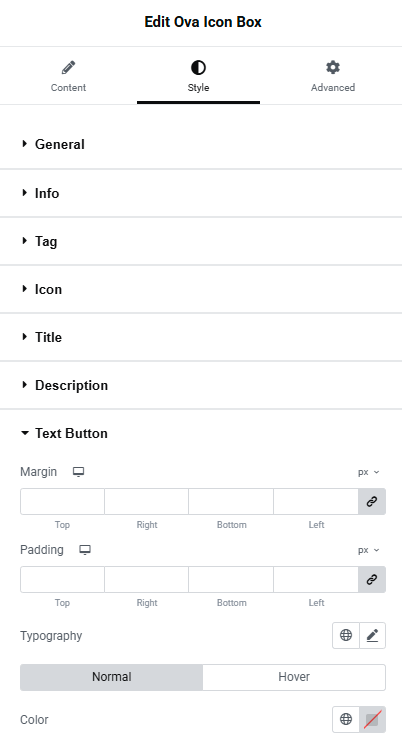Edit Typography with the pencil icon
Image resolution: width=402 pixels, height=753 pixels.
pos(372,635)
